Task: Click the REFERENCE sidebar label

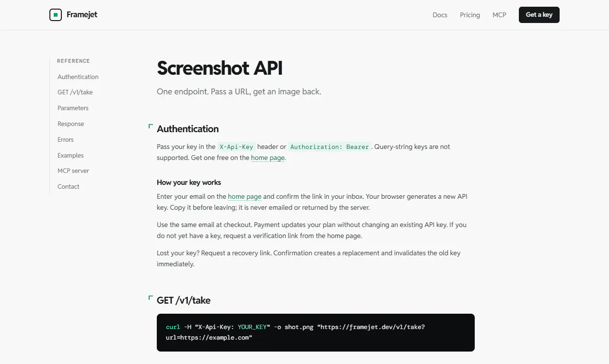Action: (x=73, y=61)
